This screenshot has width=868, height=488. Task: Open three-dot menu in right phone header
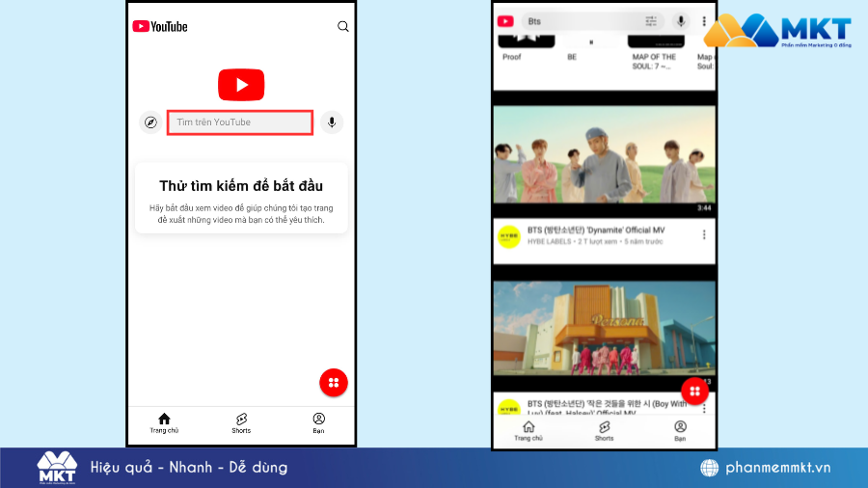[704, 21]
